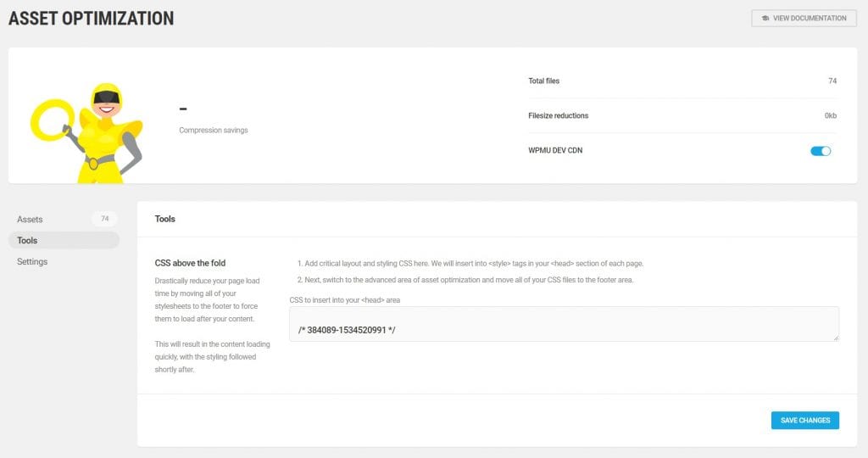Click the 74 assets count badge

tap(104, 219)
